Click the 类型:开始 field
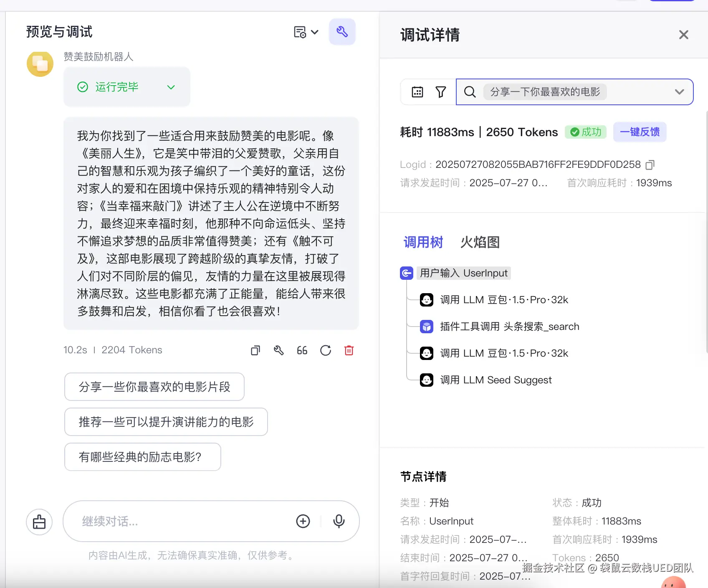Viewport: 708px width, 588px height. point(425,503)
